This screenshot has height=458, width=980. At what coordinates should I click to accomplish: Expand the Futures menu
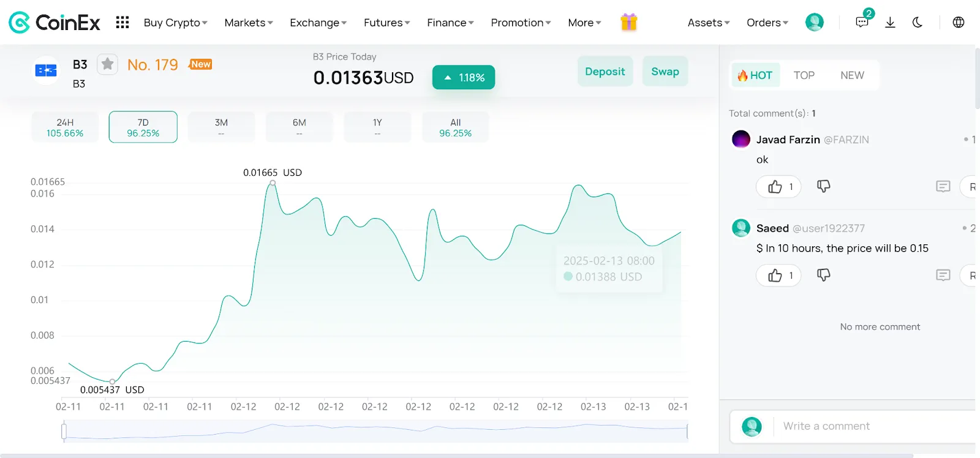tap(386, 23)
